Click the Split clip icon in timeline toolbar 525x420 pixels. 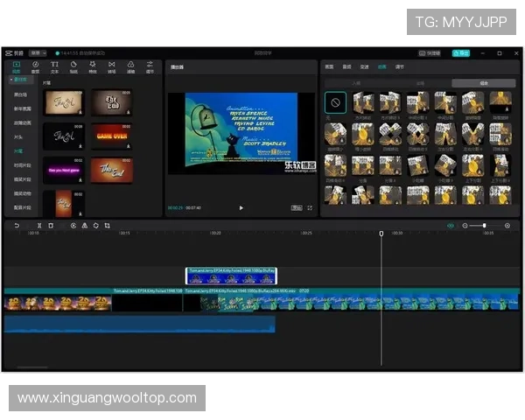coord(38,226)
